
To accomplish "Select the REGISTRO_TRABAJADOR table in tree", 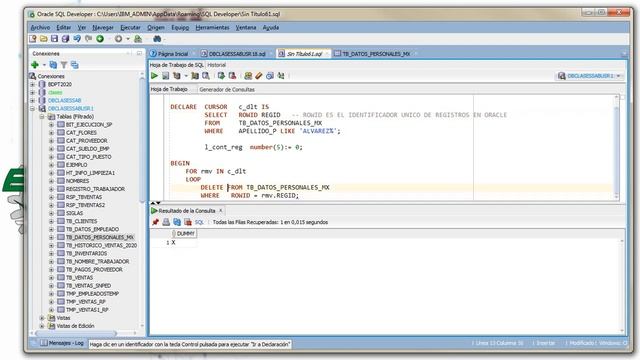I will coord(95,189).
